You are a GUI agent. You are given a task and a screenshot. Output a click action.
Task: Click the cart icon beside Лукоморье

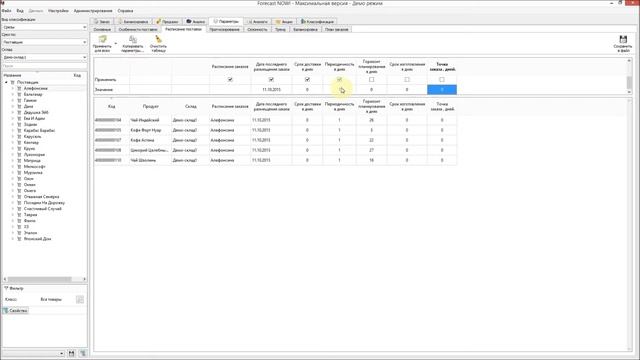[x=19, y=155]
